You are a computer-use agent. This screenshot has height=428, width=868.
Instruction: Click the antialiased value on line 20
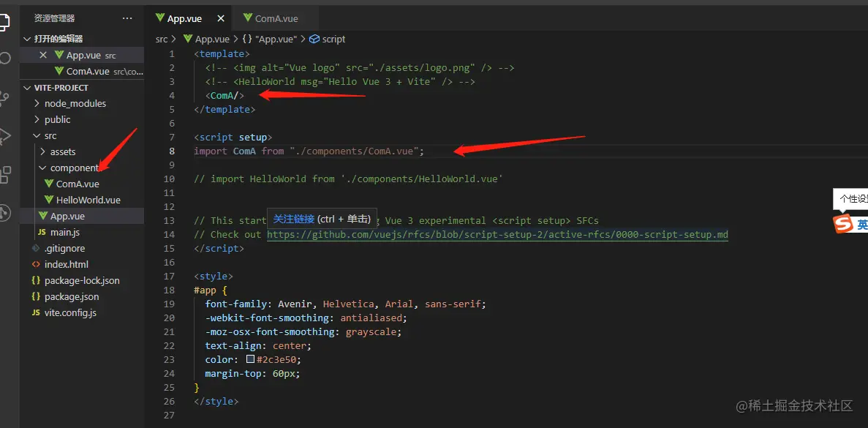pyautogui.click(x=371, y=318)
